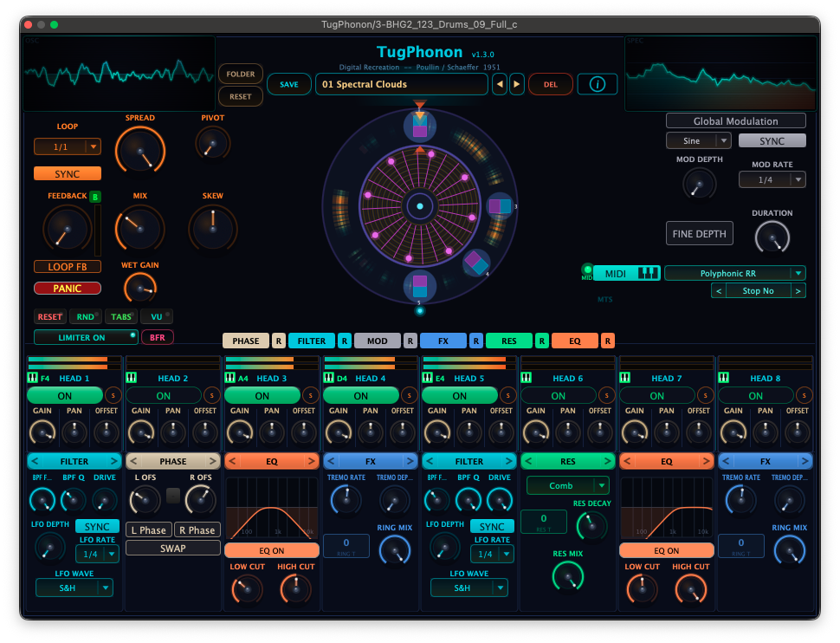
Task: Randomize the Filter tab with its R button
Action: click(x=345, y=341)
